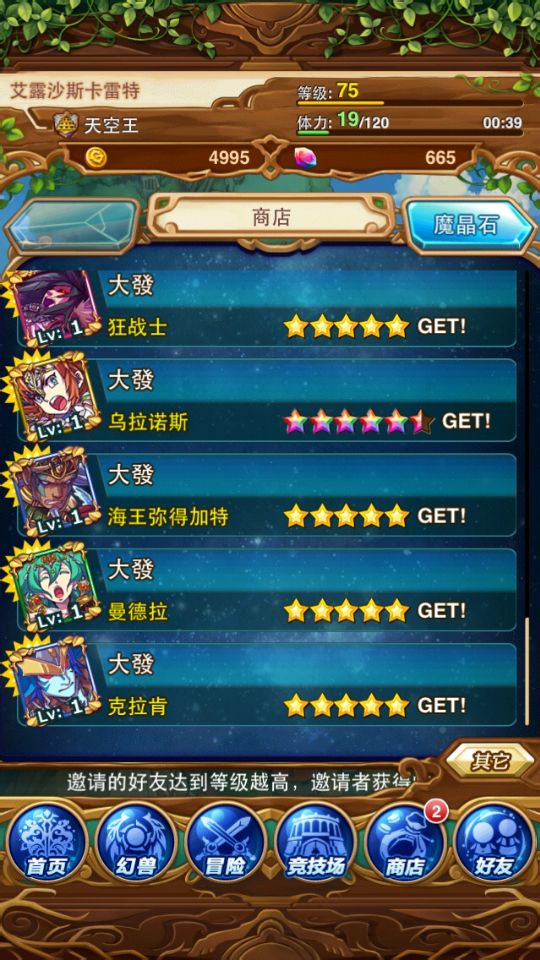
Task: Tap the 体力 stamina progress bar
Action: click(410, 132)
